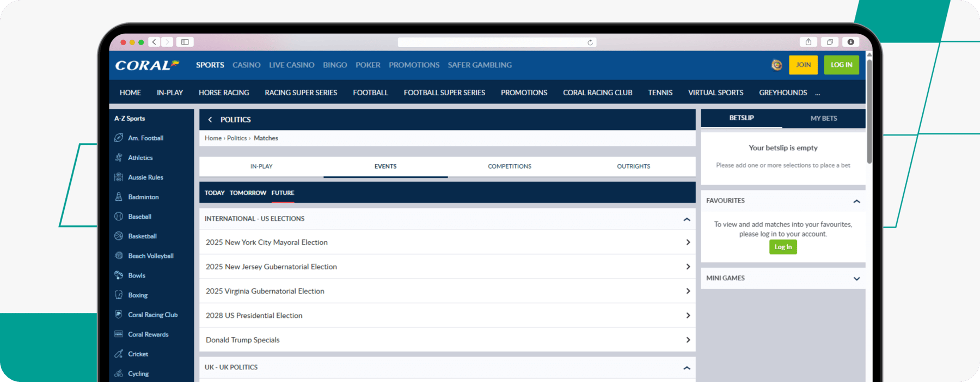Go to Virtual Sports
Image resolution: width=980 pixels, height=382 pixels.
click(715, 93)
